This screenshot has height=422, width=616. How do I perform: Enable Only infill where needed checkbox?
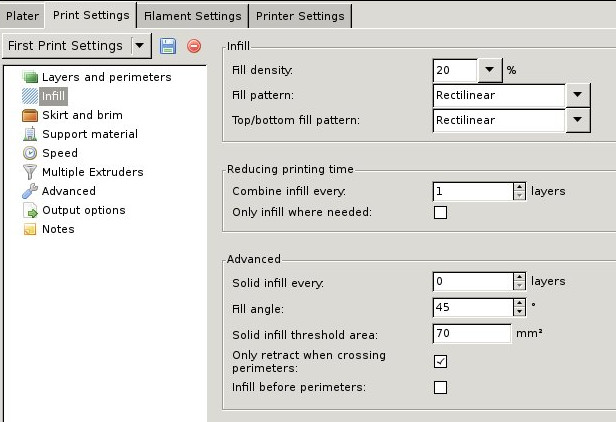[440, 212]
